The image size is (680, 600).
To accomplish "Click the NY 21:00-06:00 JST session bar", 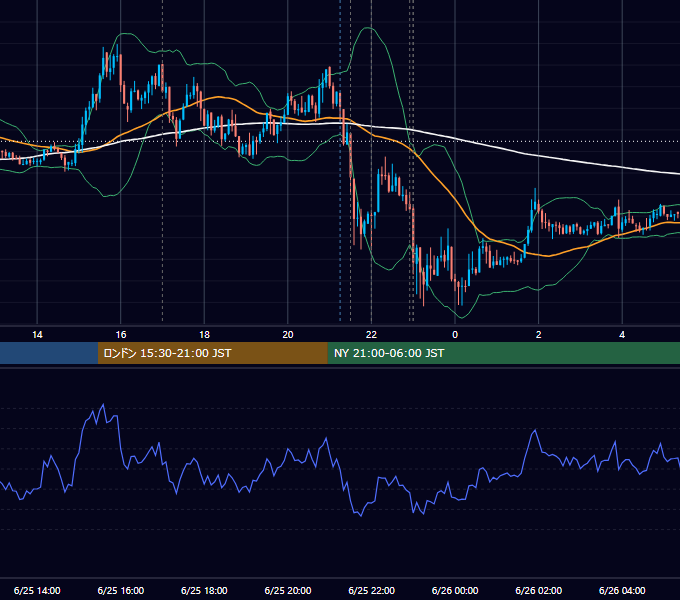I will point(503,353).
